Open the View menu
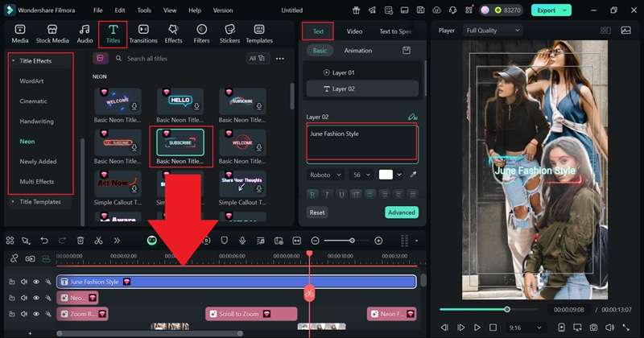 point(170,10)
